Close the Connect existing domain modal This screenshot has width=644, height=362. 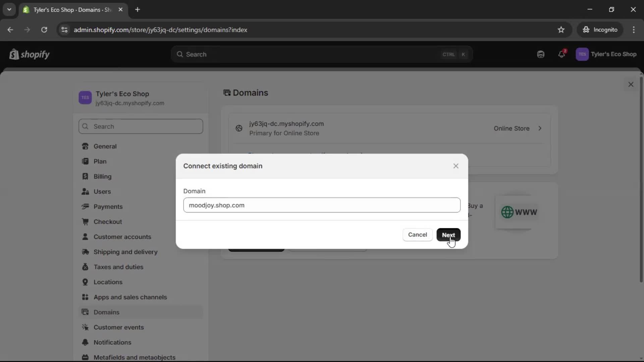455,166
